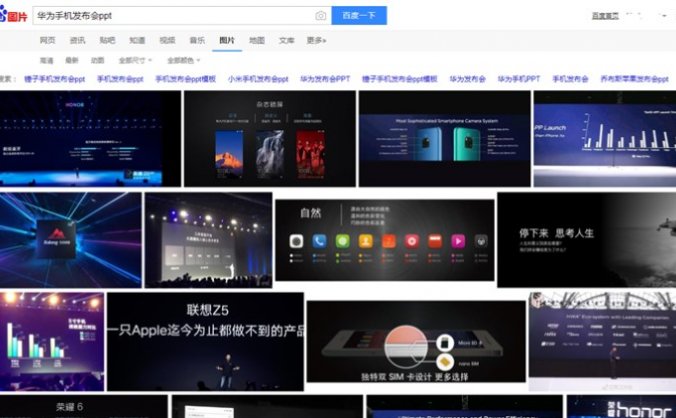Open the 联想Z5 presentation thumbnail
The image size is (676, 418).
tap(205, 342)
